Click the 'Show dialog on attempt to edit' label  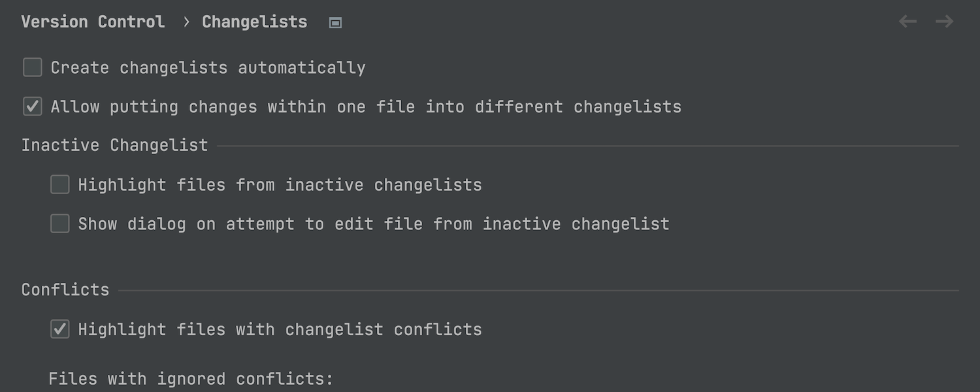pyautogui.click(x=374, y=225)
